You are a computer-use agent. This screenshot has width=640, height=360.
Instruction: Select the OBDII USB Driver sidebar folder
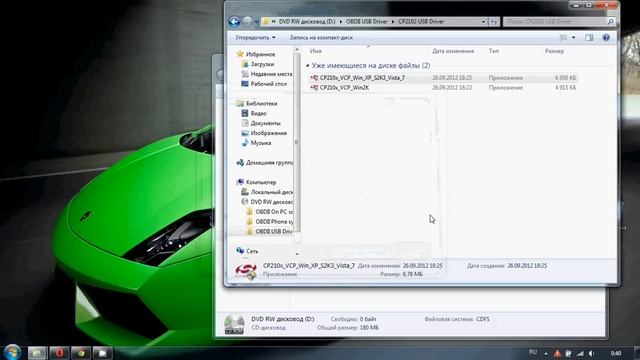(x=273, y=231)
